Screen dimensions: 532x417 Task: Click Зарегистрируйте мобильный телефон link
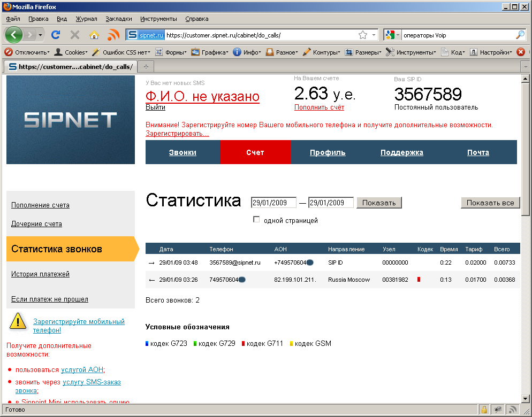tap(79, 326)
